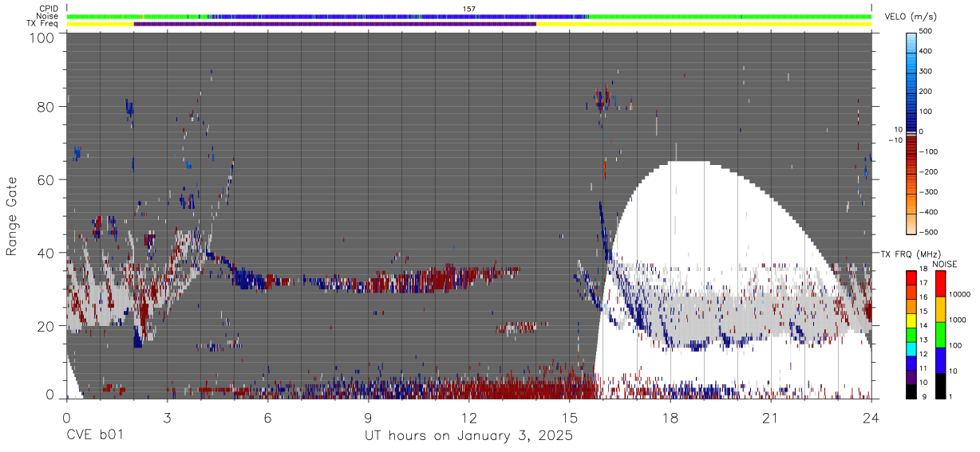Click the velocity colorbar value 500
The height and width of the screenshot is (452, 980).
click(x=926, y=31)
